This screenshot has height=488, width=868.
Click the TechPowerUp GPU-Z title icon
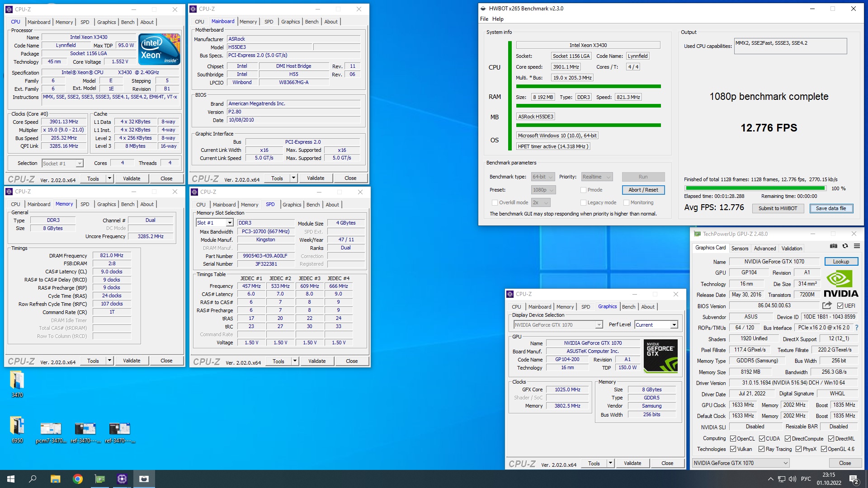[x=697, y=234]
